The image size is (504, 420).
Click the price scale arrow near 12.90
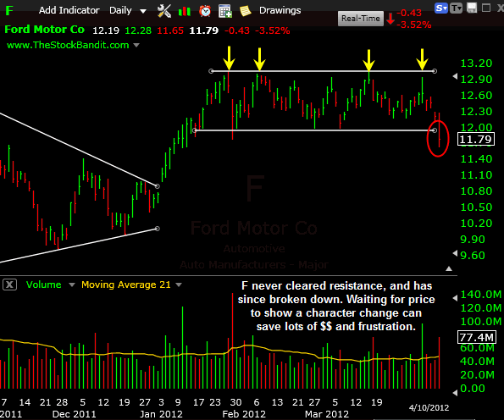[x=455, y=76]
